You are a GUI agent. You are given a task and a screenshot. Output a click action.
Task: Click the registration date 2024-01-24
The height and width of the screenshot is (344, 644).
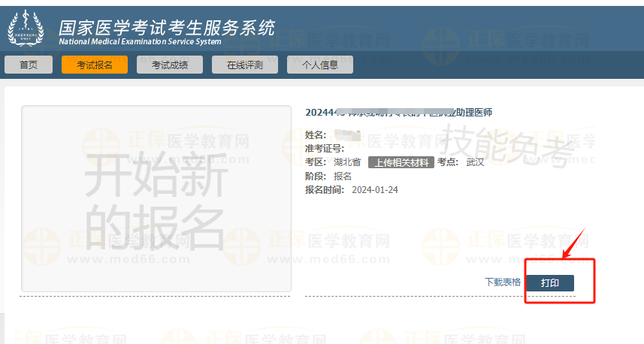(374, 189)
